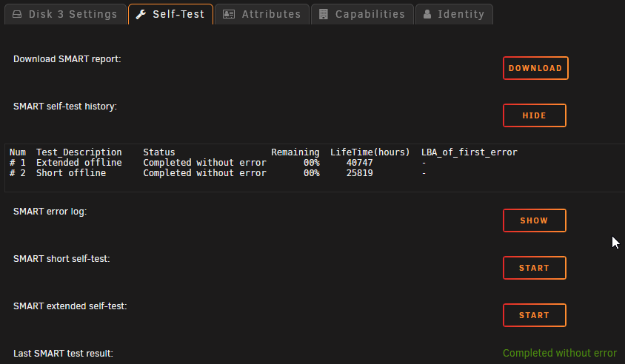
Task: Switch to the Attributes tab
Action: pyautogui.click(x=262, y=14)
